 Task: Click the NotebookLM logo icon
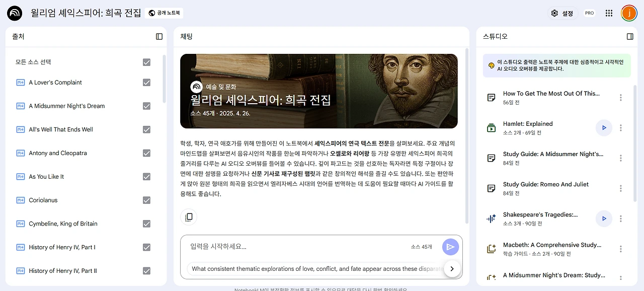pos(15,13)
